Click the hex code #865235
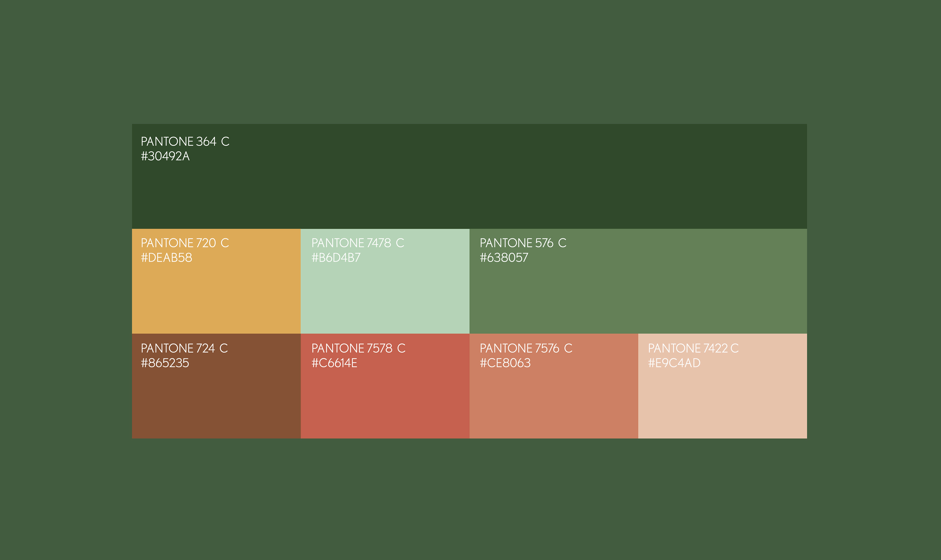 [x=165, y=363]
